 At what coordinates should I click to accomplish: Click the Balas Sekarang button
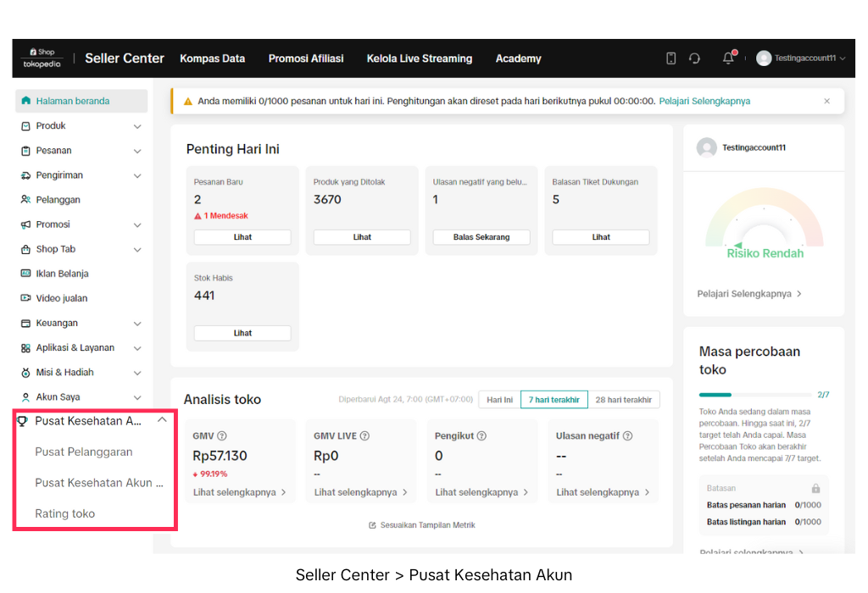click(481, 237)
